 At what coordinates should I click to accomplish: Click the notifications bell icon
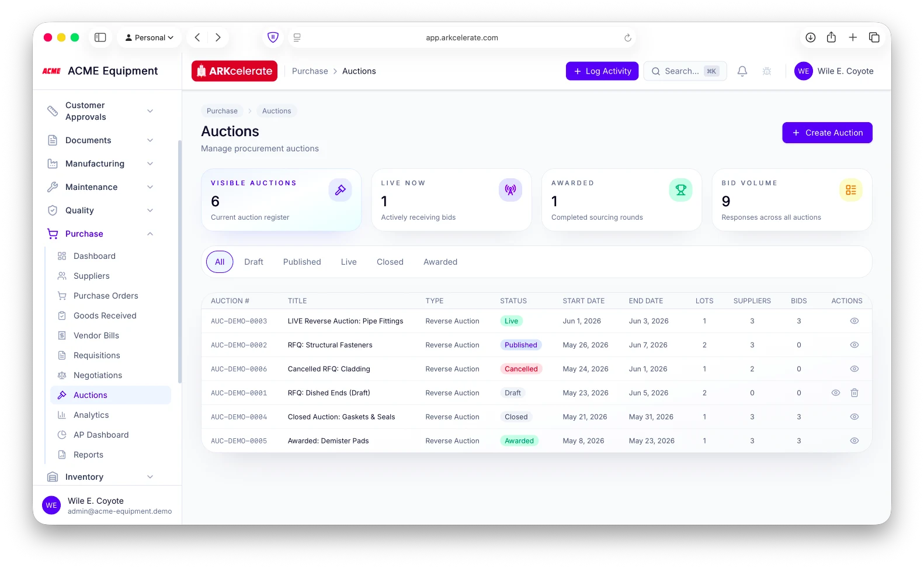point(742,71)
